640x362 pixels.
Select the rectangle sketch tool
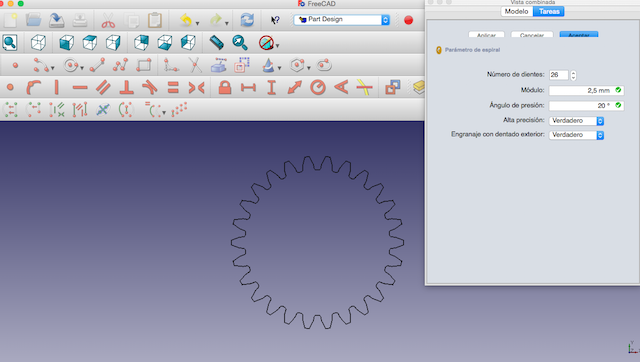click(x=144, y=65)
